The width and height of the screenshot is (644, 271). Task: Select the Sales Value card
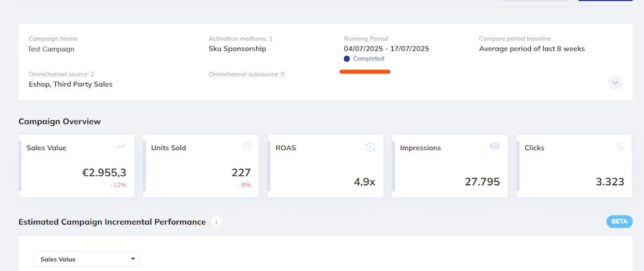77,166
